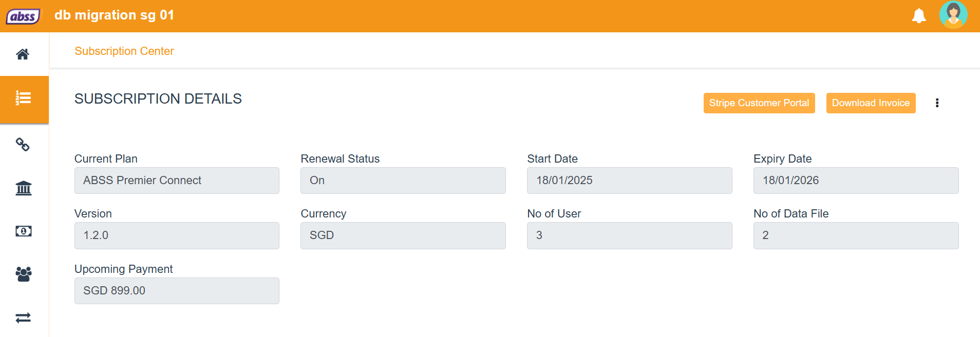This screenshot has height=337, width=980.
Task: Click the Current Plan field
Action: pyautogui.click(x=177, y=181)
